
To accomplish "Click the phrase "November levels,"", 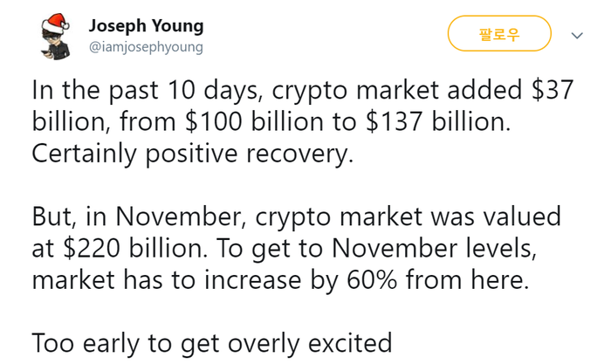I will pos(435,249).
